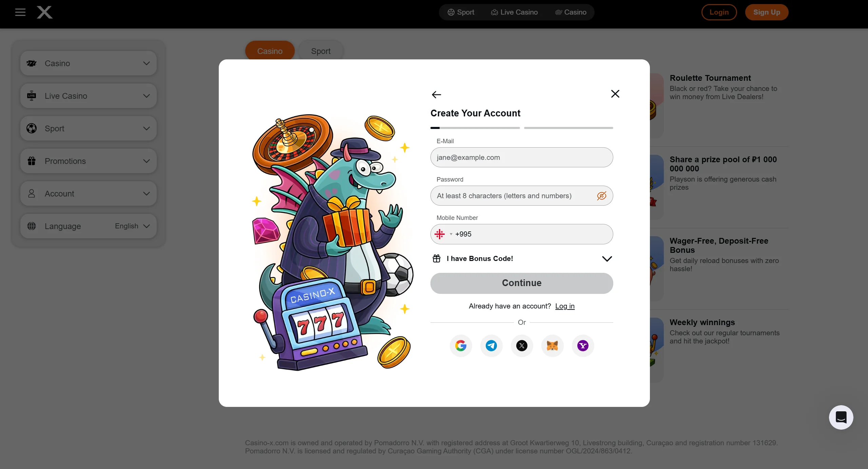Open Live Casino in the top navigation
The width and height of the screenshot is (868, 469).
pos(514,12)
